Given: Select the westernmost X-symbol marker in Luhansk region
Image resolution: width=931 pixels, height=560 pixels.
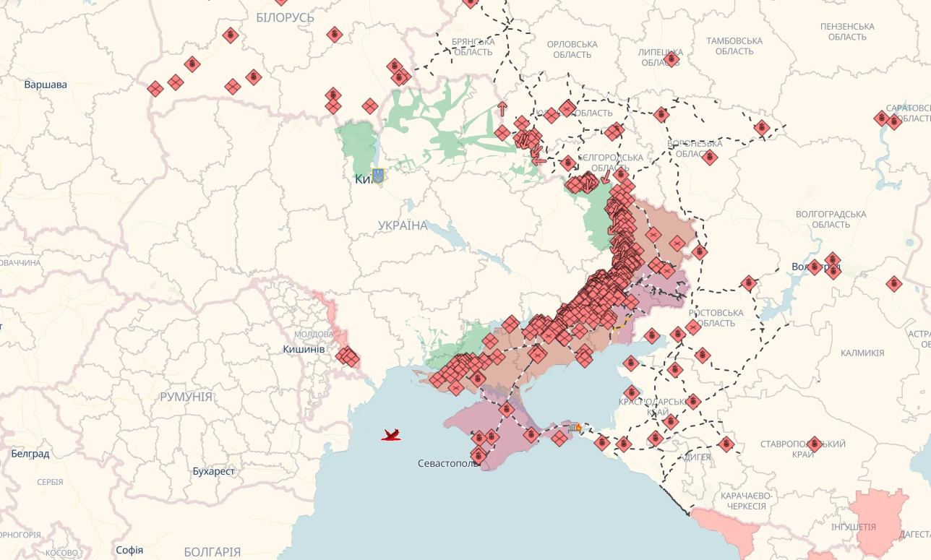Looking at the screenshot, I should coord(653,234).
